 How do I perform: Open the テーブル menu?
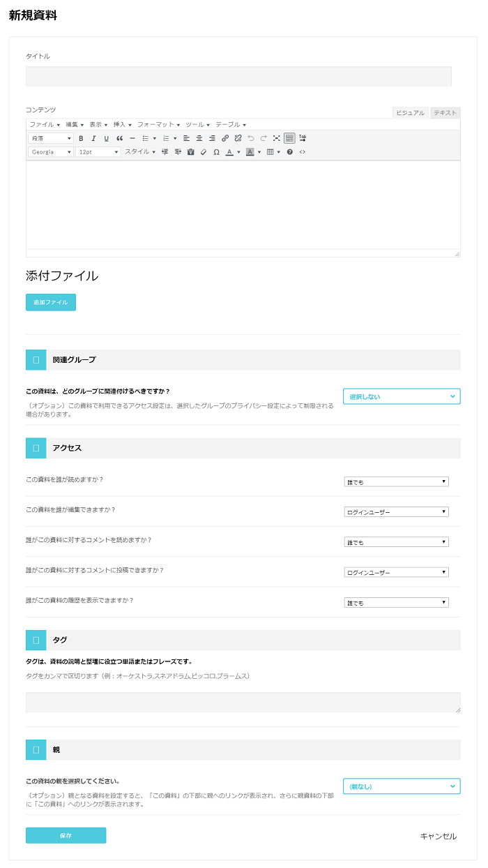231,124
